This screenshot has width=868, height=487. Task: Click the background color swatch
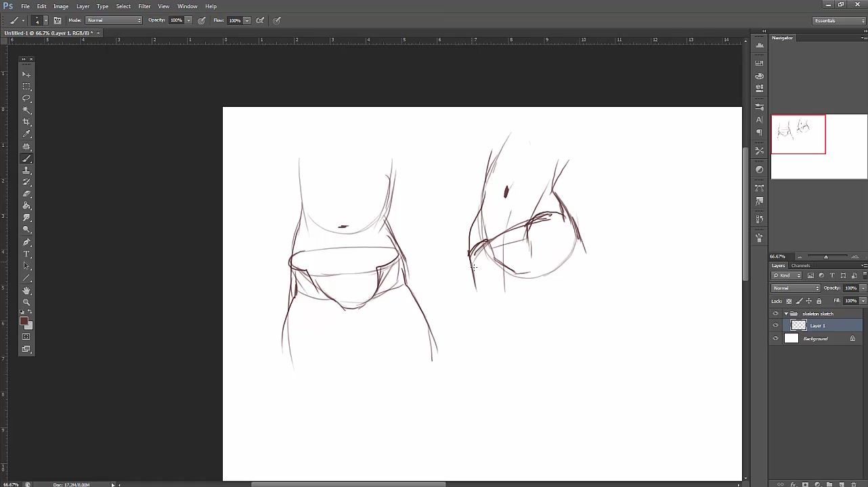click(29, 326)
